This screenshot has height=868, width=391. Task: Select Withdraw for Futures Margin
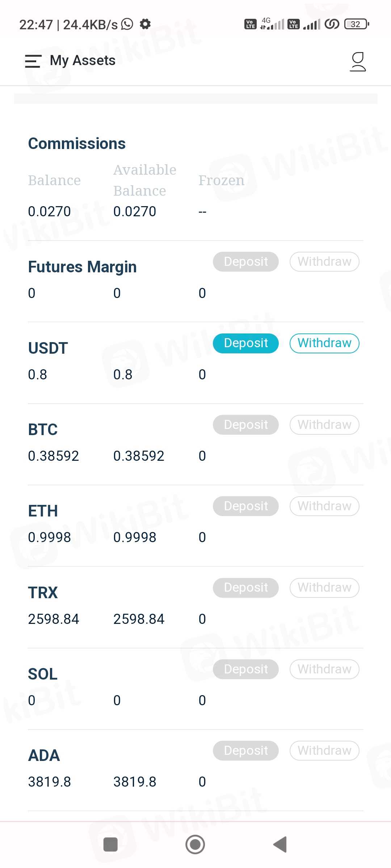pos(324,261)
